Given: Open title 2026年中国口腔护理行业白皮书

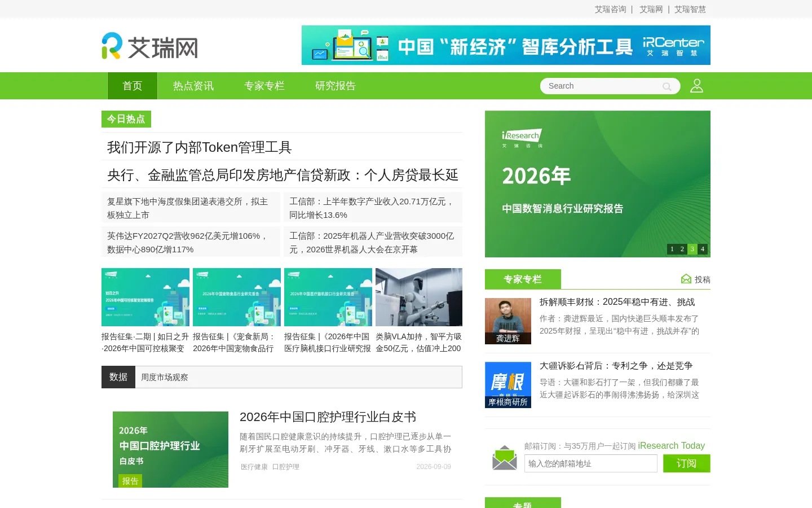Looking at the screenshot, I should 328,417.
